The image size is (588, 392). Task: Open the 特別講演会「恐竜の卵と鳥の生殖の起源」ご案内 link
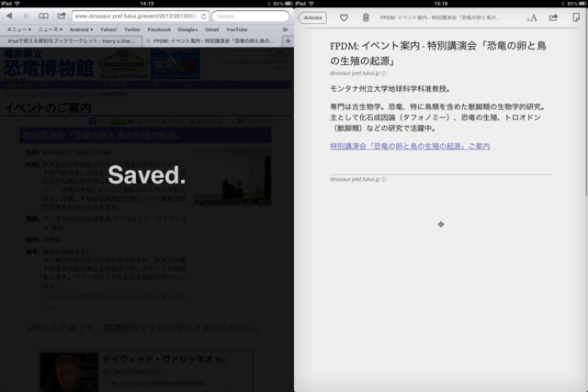pos(410,146)
